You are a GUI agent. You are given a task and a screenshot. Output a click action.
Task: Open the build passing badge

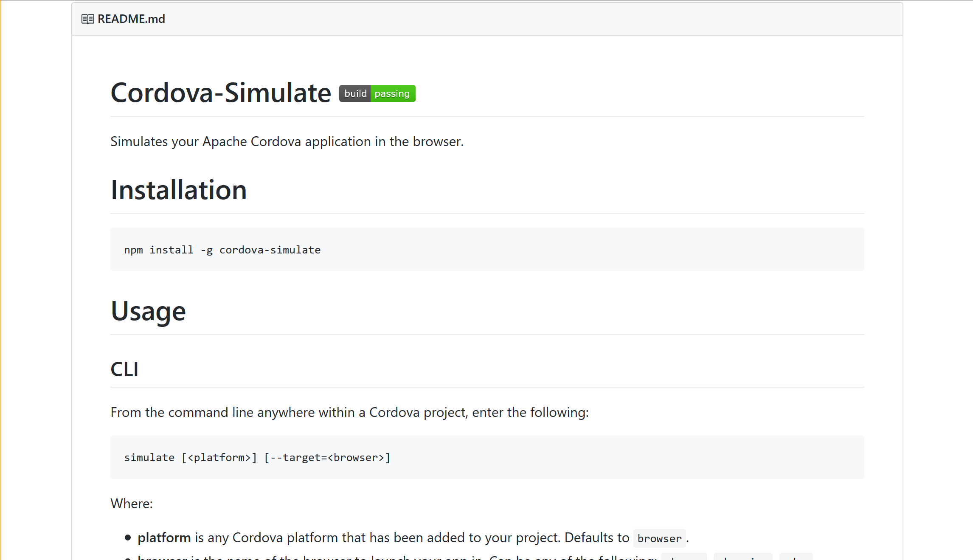pyautogui.click(x=377, y=93)
